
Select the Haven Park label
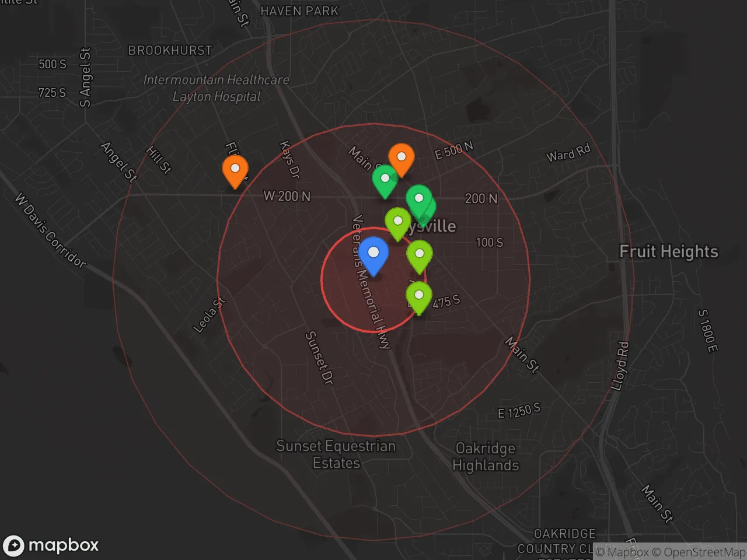pyautogui.click(x=299, y=11)
